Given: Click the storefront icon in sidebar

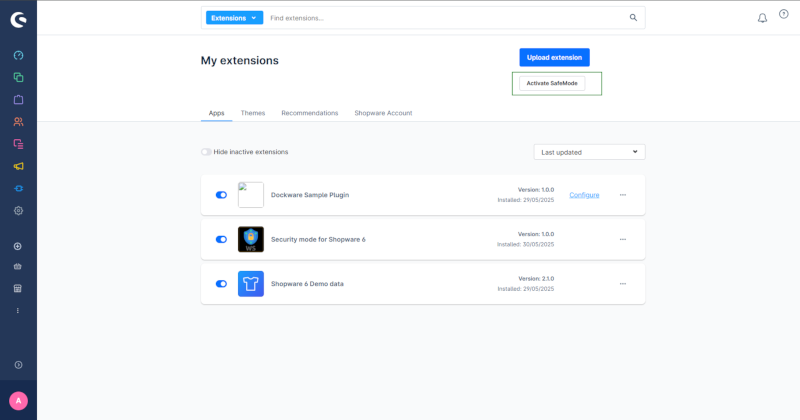Looking at the screenshot, I should pos(18,288).
